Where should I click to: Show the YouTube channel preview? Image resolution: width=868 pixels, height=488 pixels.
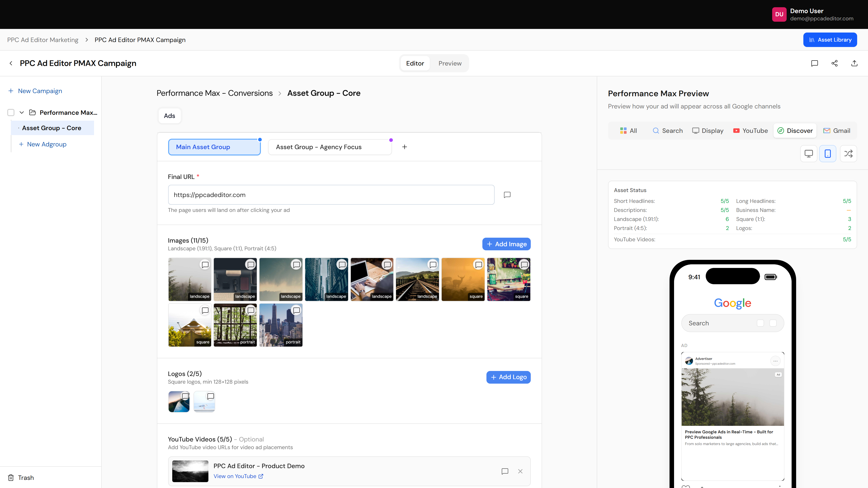click(x=750, y=131)
